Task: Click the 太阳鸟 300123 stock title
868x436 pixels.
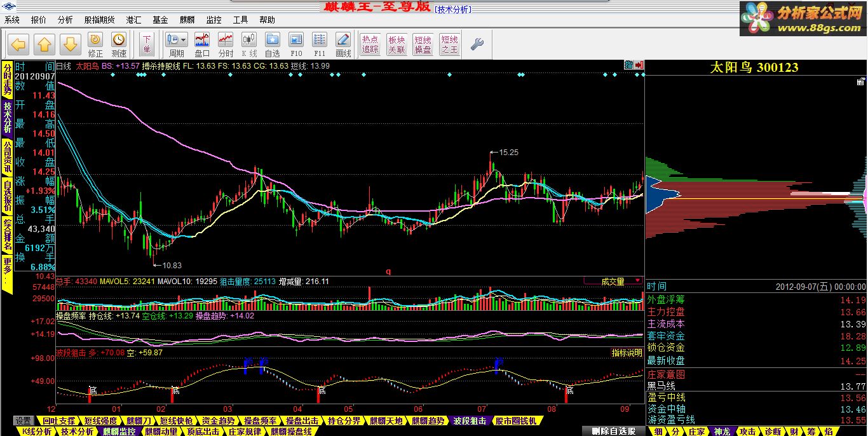Action: point(754,67)
